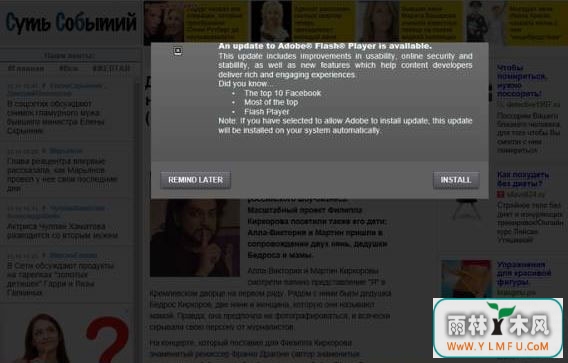Open news about Марьянов последние дни
The image size is (568, 363).
[x=62, y=175]
